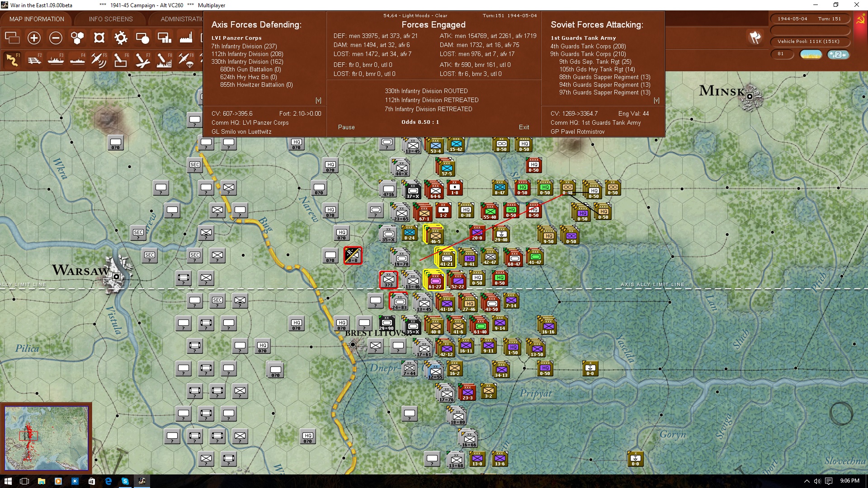
Task: Select the yellow-highlighted 61-27 unit
Action: 435,280
